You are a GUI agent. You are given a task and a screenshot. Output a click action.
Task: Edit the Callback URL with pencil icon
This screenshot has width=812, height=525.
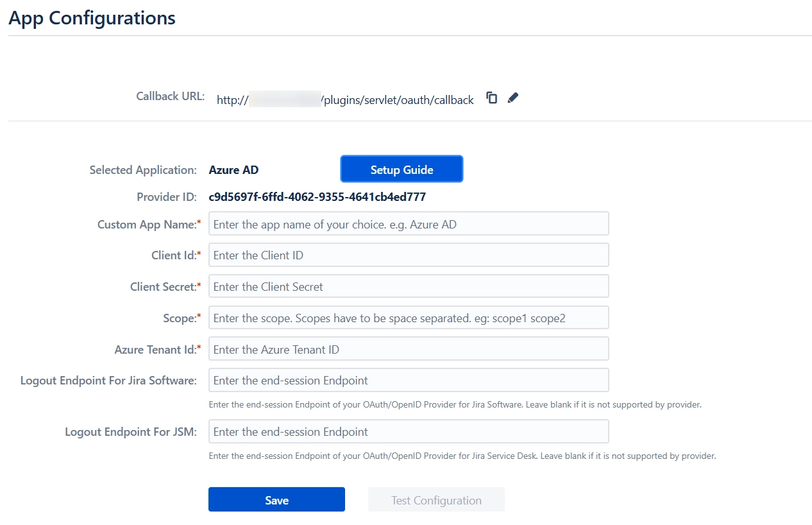(512, 98)
